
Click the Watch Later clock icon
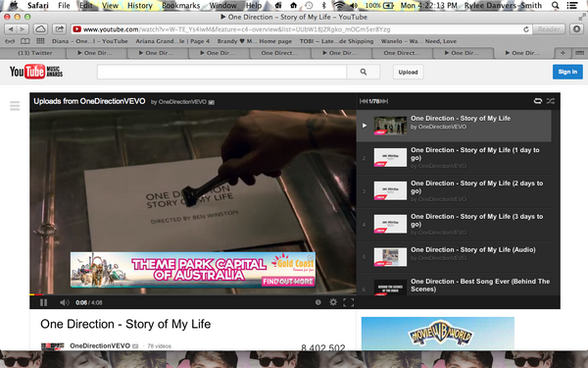point(318,302)
